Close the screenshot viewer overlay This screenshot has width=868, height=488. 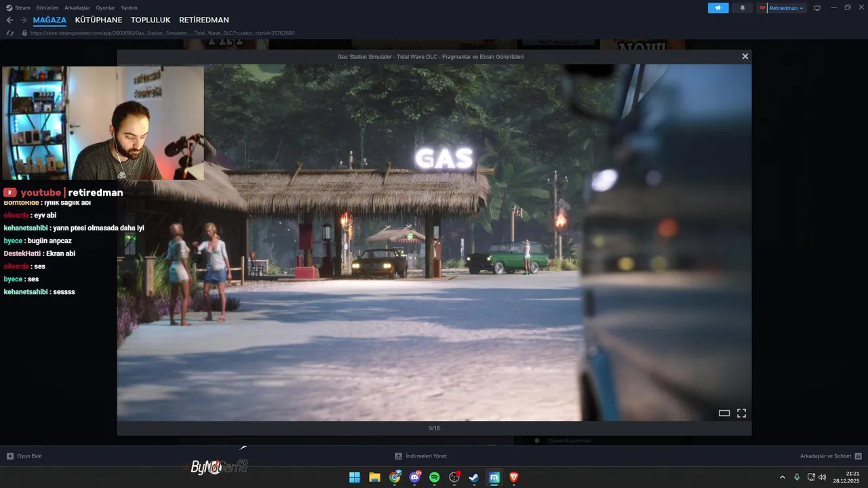pyautogui.click(x=745, y=56)
